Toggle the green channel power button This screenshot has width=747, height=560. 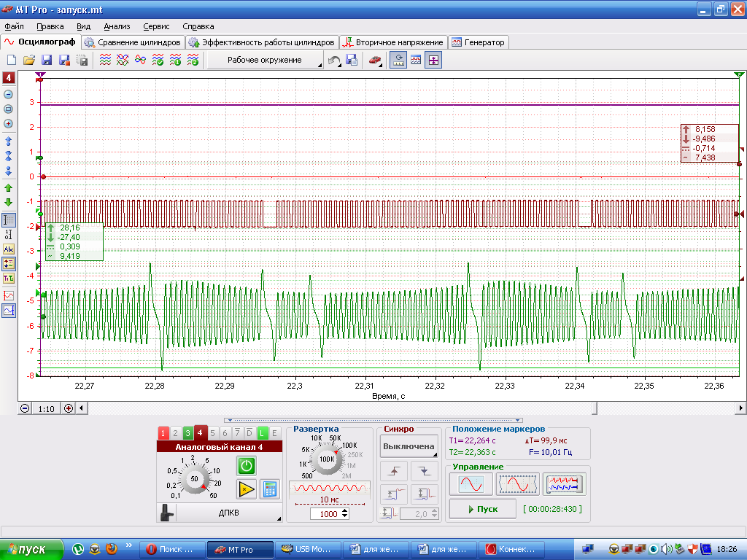click(x=247, y=466)
